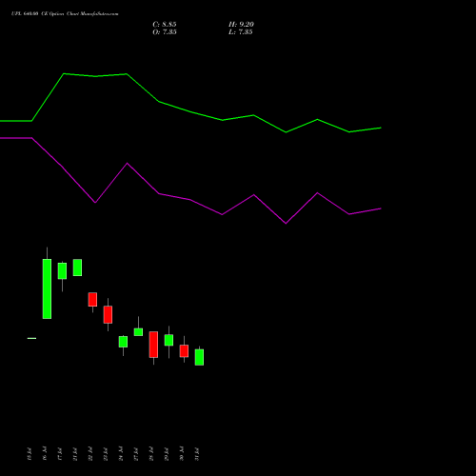Click the '21 Jul' date axis label
Viewport: 476px width, 476px height.
click(75, 453)
